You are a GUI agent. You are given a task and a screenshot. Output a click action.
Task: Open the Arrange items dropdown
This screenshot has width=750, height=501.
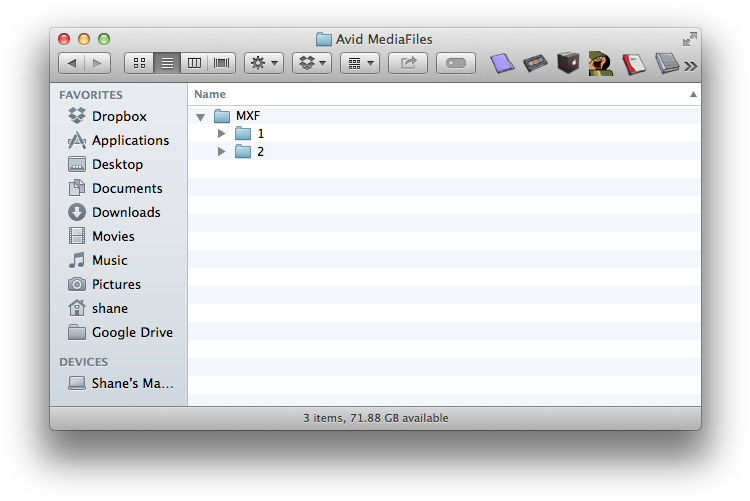click(360, 63)
